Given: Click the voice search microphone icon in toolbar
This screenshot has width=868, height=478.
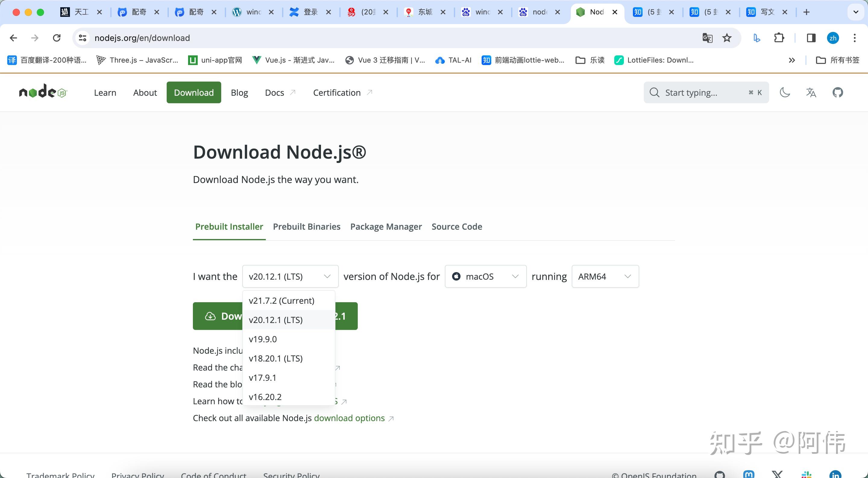Looking at the screenshot, I should tap(756, 38).
